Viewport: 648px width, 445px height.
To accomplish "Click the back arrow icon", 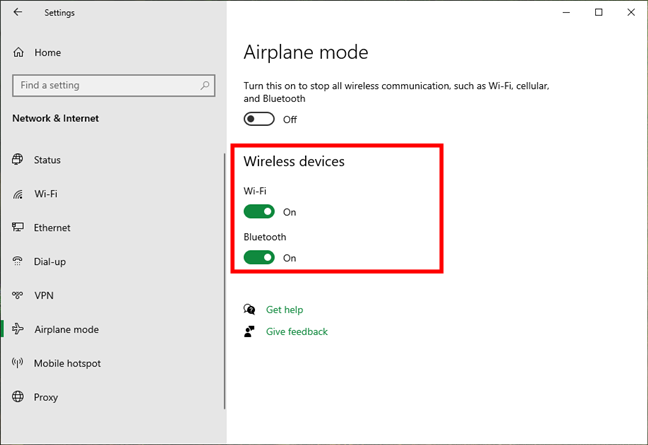I will tap(17, 12).
